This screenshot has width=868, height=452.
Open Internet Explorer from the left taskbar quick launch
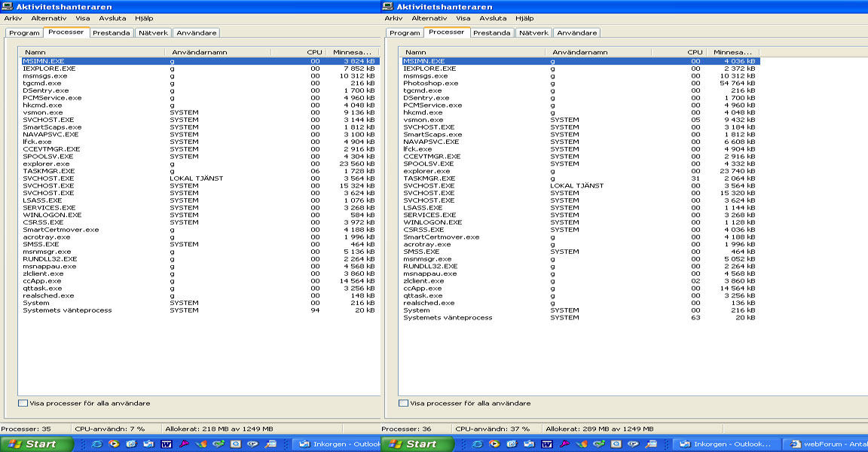pyautogui.click(x=97, y=444)
